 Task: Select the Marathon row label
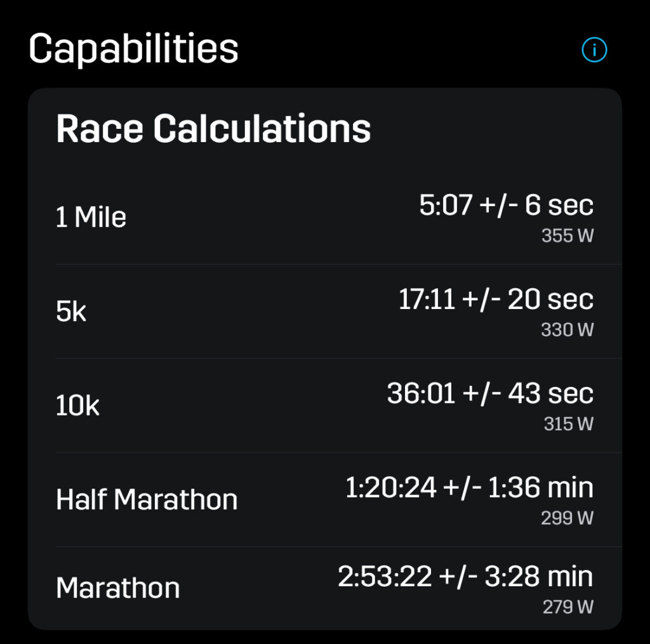pyautogui.click(x=117, y=588)
